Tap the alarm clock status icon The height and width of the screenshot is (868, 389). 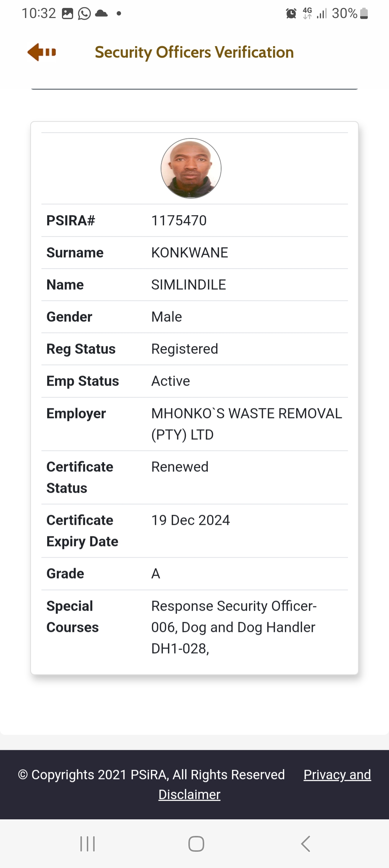(x=291, y=14)
